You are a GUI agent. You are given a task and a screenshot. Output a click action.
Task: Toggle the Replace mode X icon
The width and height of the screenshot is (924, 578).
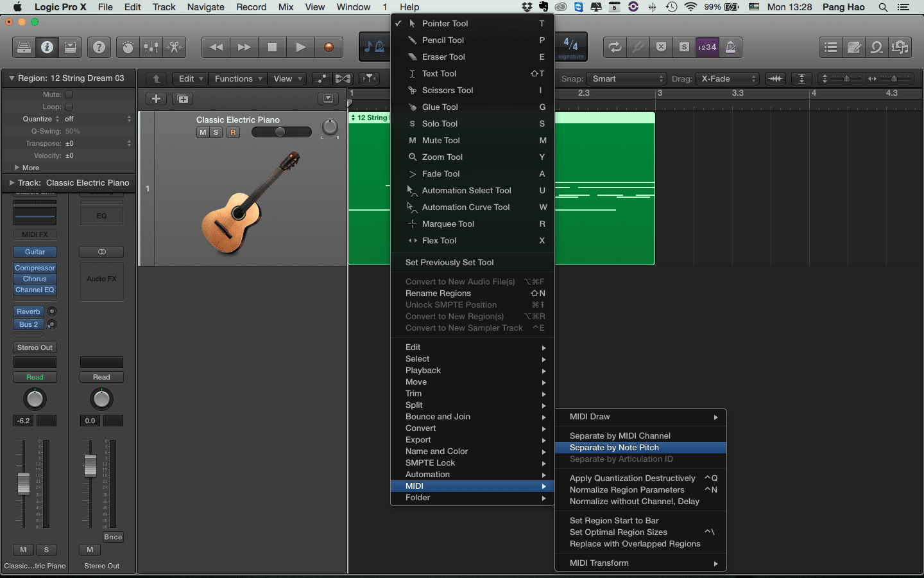tap(661, 47)
